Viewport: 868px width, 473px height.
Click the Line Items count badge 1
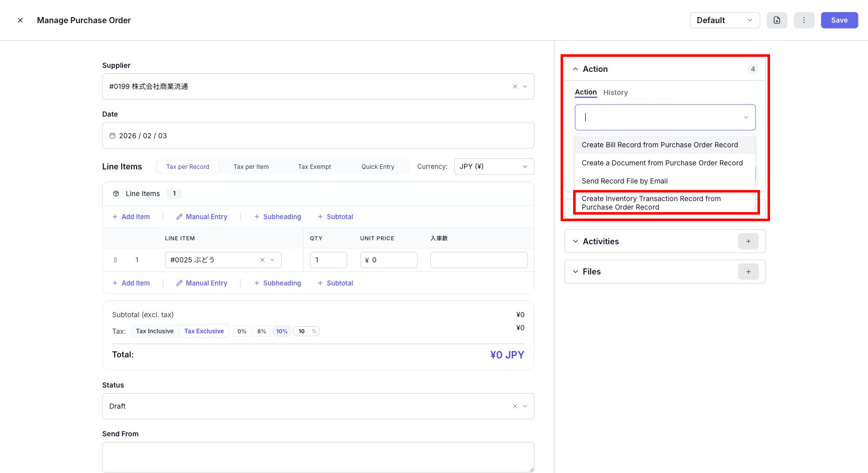click(174, 194)
